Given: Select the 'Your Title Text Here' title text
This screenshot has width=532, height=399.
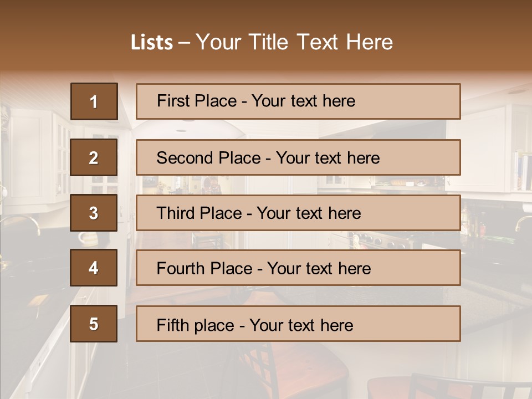Looking at the screenshot, I should (x=294, y=43).
